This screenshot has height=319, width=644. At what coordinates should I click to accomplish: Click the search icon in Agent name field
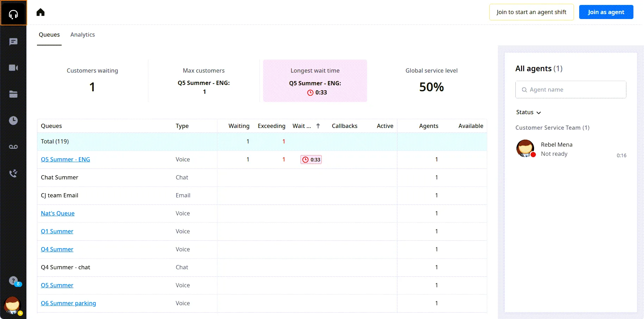click(524, 90)
